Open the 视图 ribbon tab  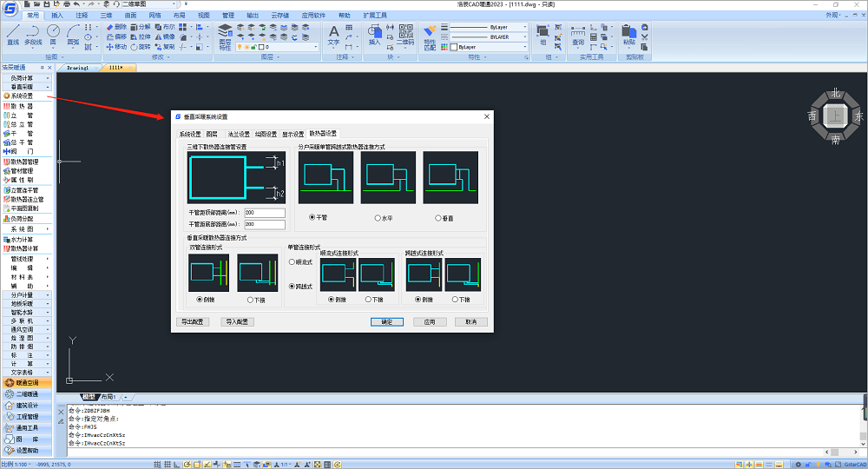tap(203, 16)
